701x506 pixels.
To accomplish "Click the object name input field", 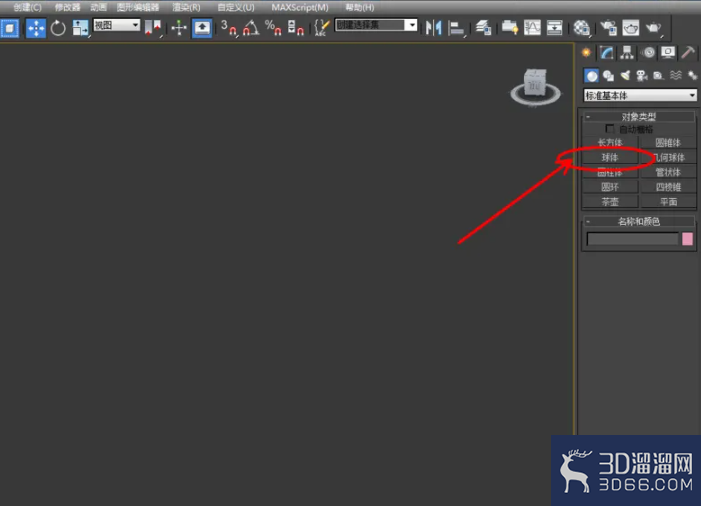I will coord(632,239).
